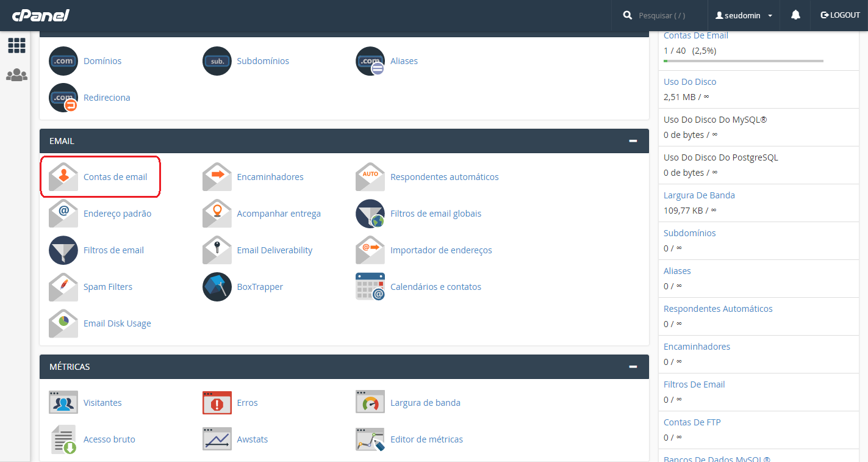Screen dimensions: 868x462
Task: Open the seudomin user dropdown
Action: pos(744,15)
